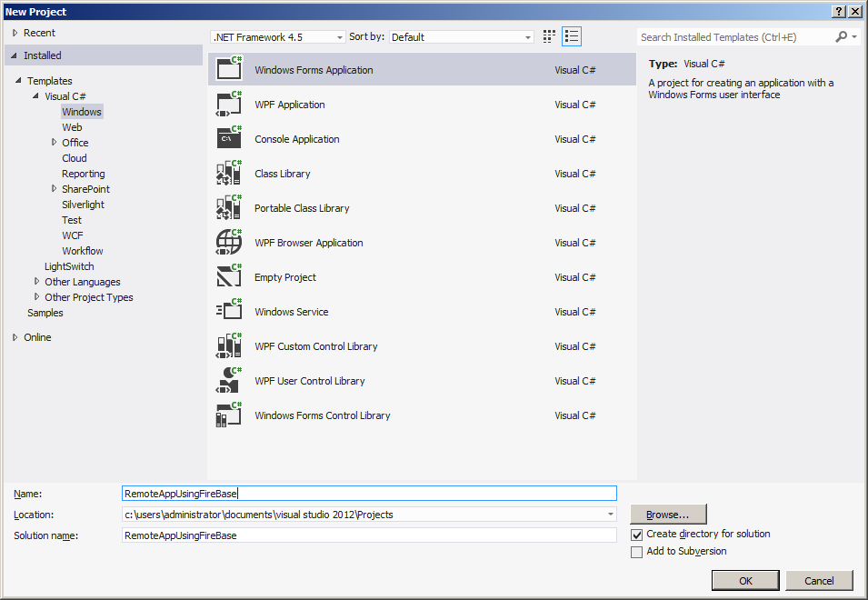Select "WPF Browser Application" template name
The image size is (868, 600).
(309, 243)
